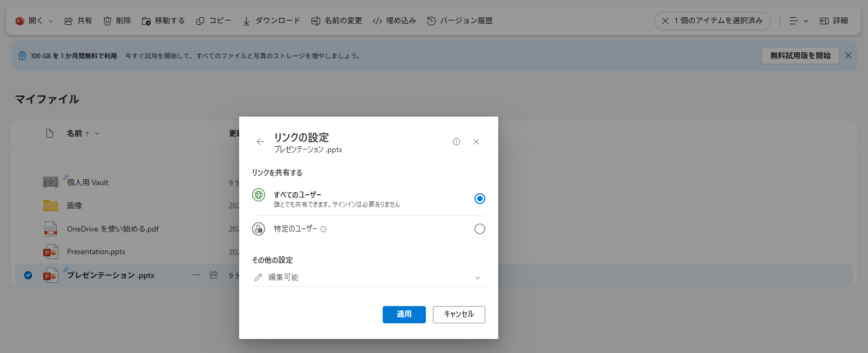Image resolution: width=868 pixels, height=353 pixels.
Task: Click the info icon in dialog header
Action: [456, 142]
